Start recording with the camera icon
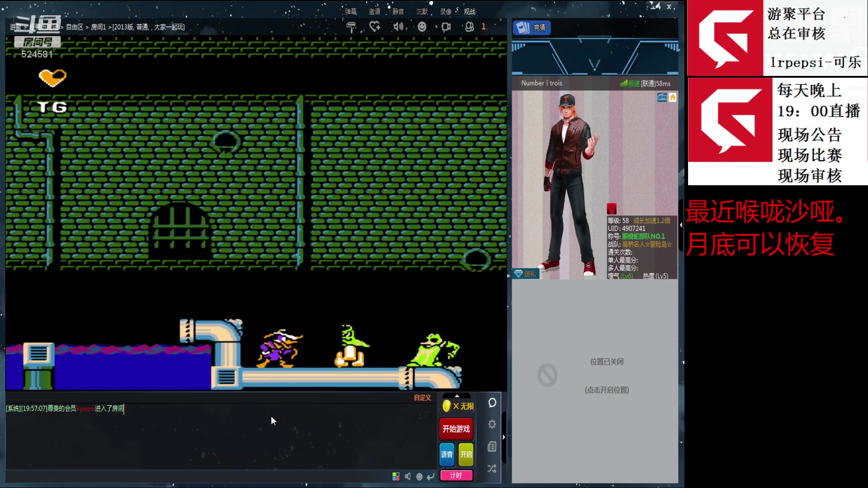 click(446, 27)
